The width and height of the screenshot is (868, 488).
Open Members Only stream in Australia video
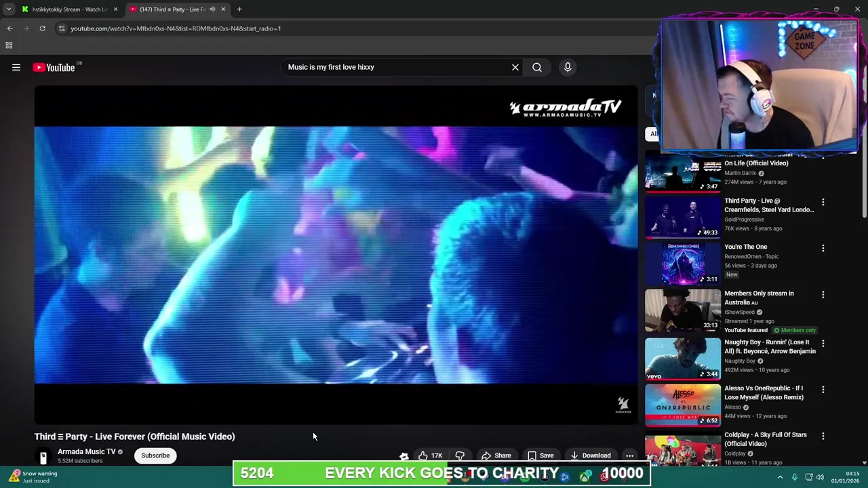click(759, 298)
